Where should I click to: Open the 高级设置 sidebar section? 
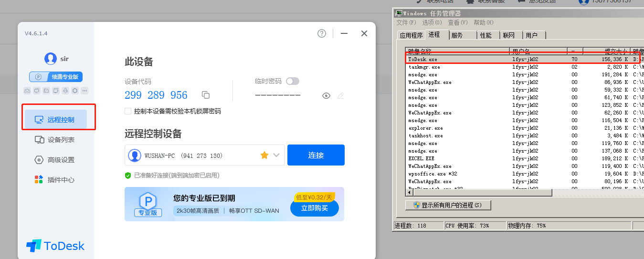56,160
